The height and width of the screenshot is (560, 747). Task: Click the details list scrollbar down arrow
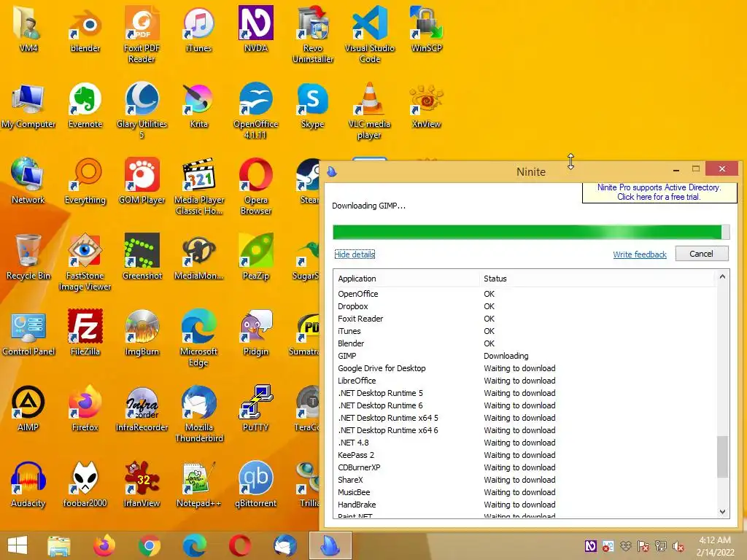pyautogui.click(x=722, y=512)
